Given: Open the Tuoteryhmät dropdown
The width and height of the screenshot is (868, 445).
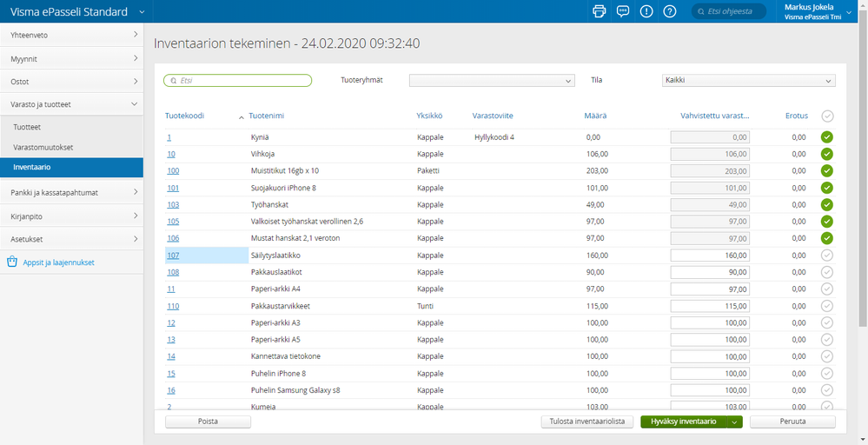Looking at the screenshot, I should [x=492, y=81].
